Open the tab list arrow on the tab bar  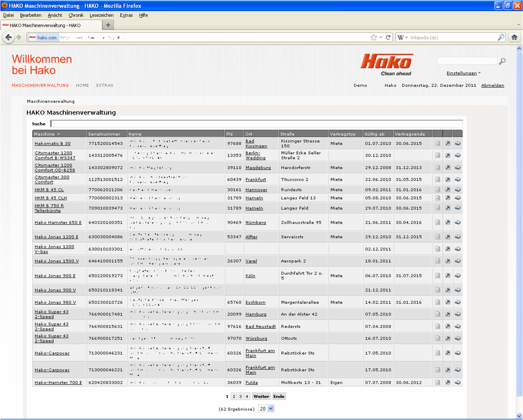519,25
